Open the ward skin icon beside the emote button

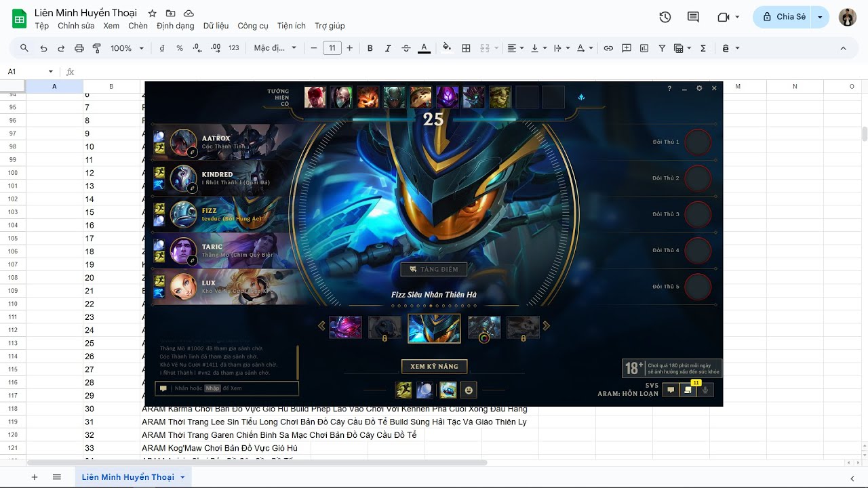pos(448,390)
